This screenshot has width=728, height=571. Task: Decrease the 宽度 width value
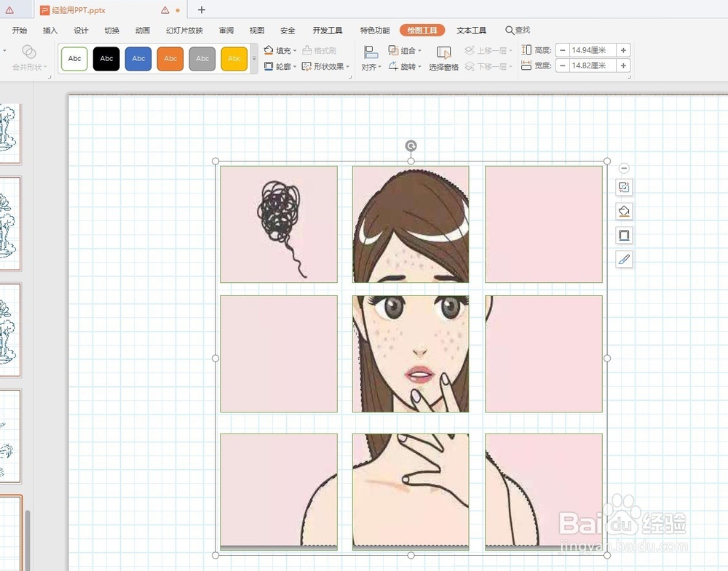coord(563,65)
